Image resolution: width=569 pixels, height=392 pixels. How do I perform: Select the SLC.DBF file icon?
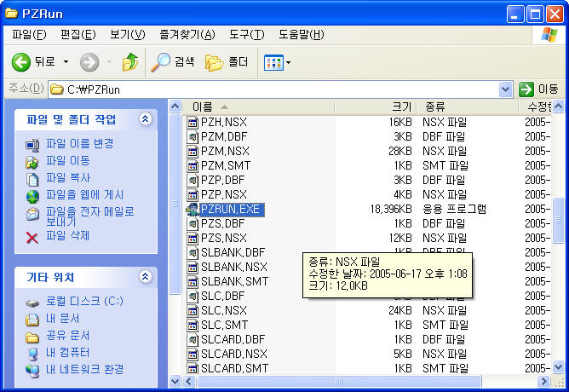193,297
